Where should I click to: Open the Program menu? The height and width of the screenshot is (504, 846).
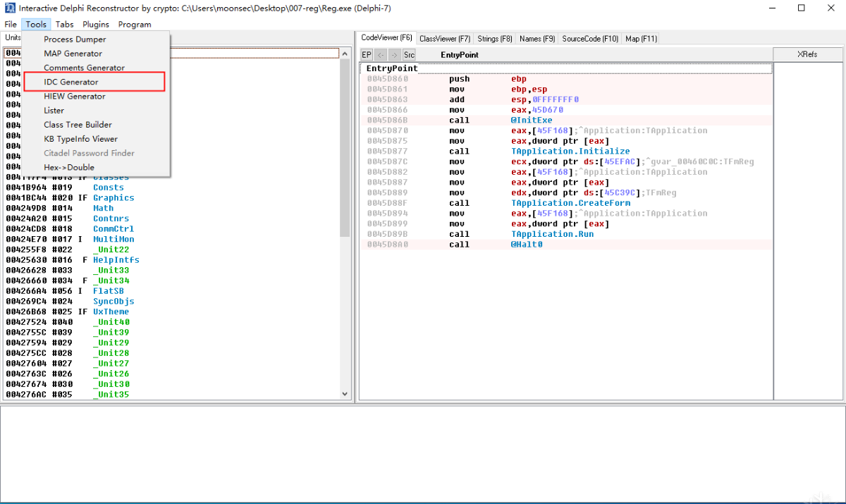pyautogui.click(x=135, y=24)
